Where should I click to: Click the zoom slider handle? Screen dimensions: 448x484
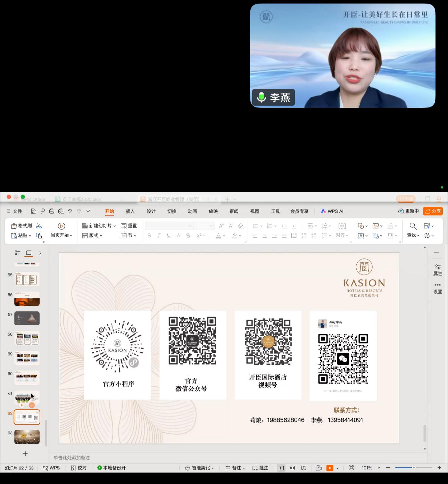pyautogui.click(x=414, y=468)
